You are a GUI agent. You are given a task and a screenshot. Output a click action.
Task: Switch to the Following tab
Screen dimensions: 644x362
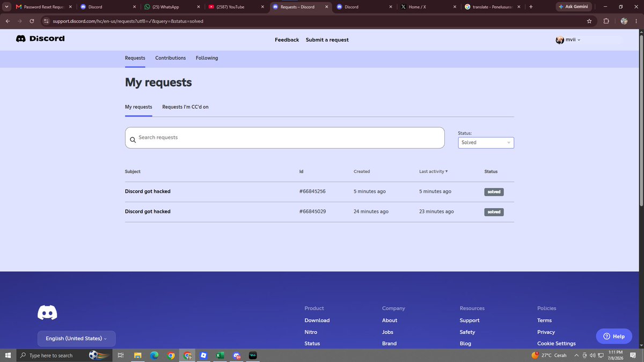coord(207,58)
